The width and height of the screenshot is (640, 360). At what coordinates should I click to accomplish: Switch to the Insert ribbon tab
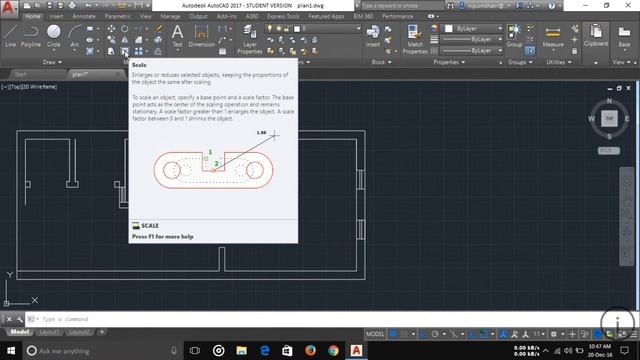coord(56,16)
